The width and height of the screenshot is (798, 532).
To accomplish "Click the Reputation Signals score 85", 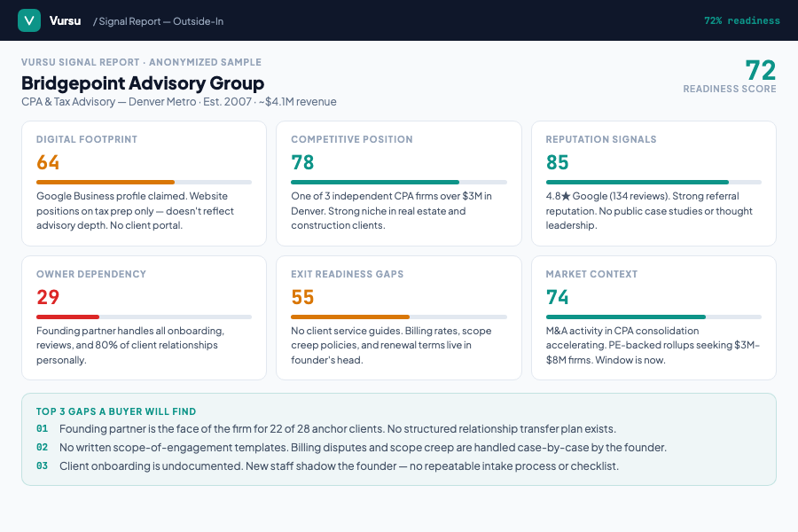I will pyautogui.click(x=558, y=162).
